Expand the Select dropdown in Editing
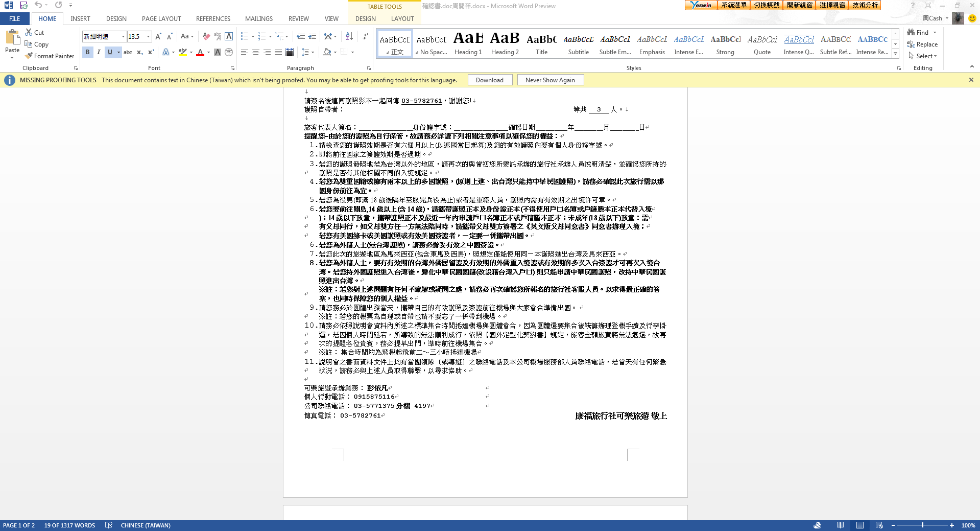 (x=926, y=56)
